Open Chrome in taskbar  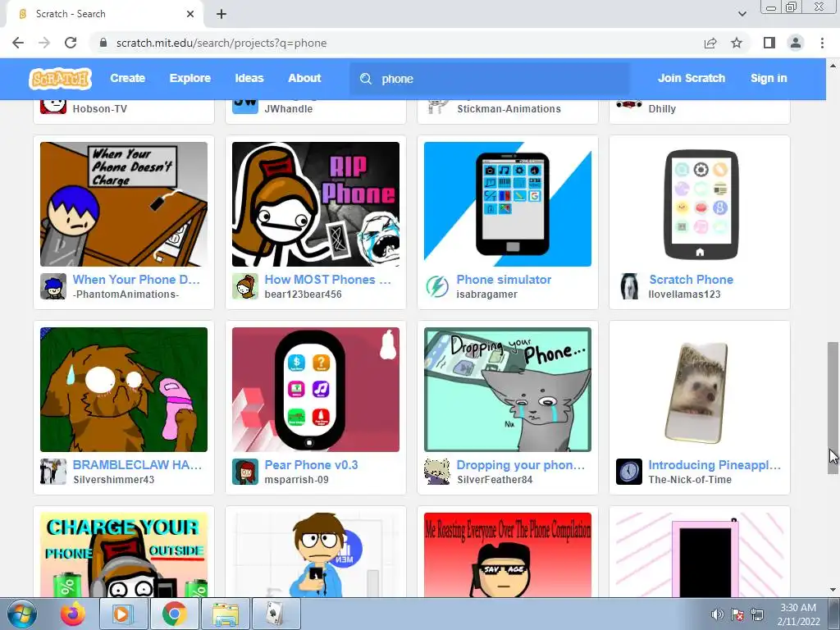tap(175, 614)
